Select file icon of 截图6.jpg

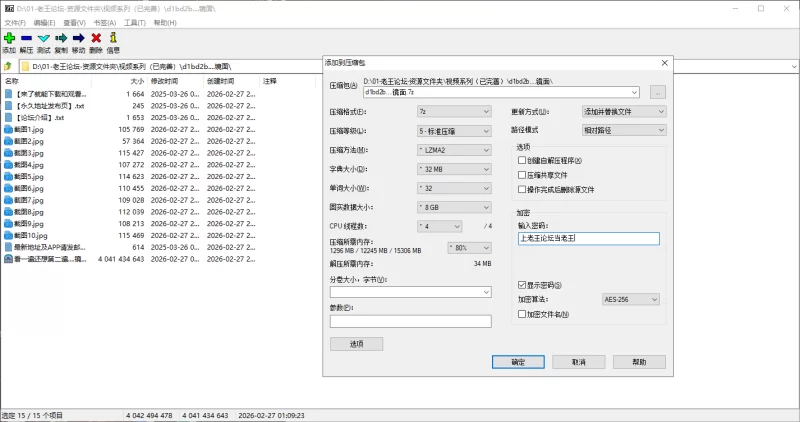click(x=8, y=188)
